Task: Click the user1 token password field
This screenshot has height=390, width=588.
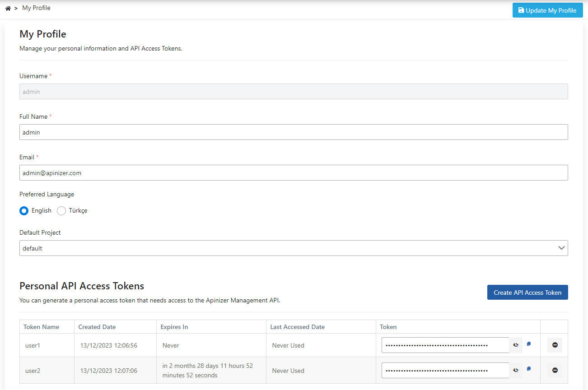Action: (445, 345)
